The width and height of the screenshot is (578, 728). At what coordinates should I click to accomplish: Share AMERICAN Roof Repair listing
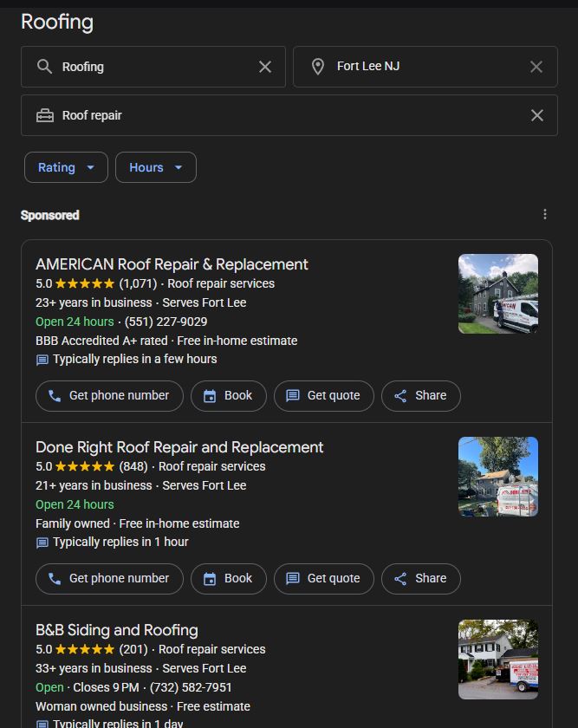[x=420, y=395]
